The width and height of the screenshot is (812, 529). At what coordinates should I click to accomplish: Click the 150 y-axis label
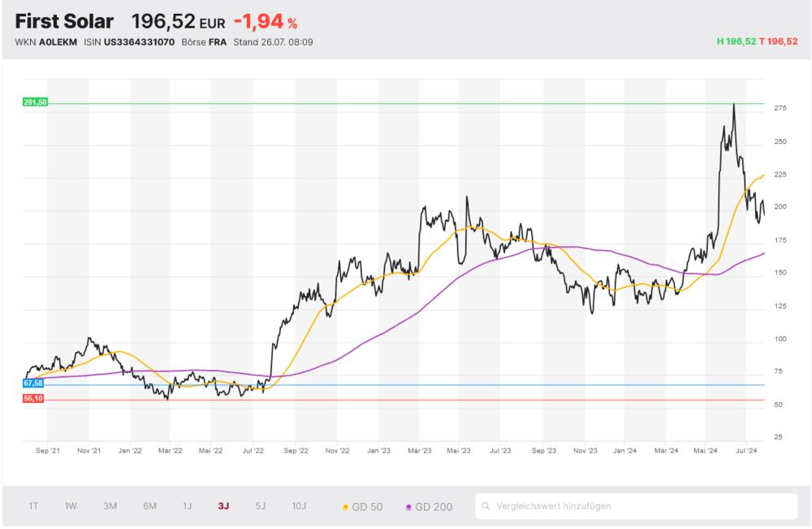780,272
